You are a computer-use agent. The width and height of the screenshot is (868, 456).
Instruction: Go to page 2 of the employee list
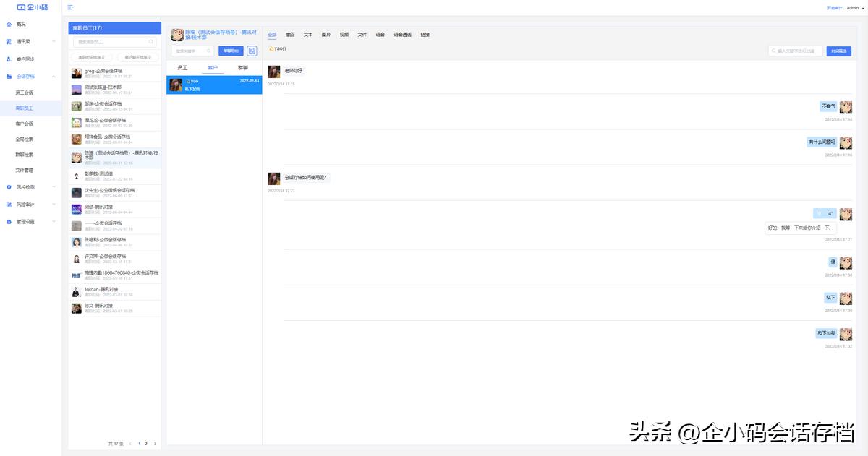point(145,444)
